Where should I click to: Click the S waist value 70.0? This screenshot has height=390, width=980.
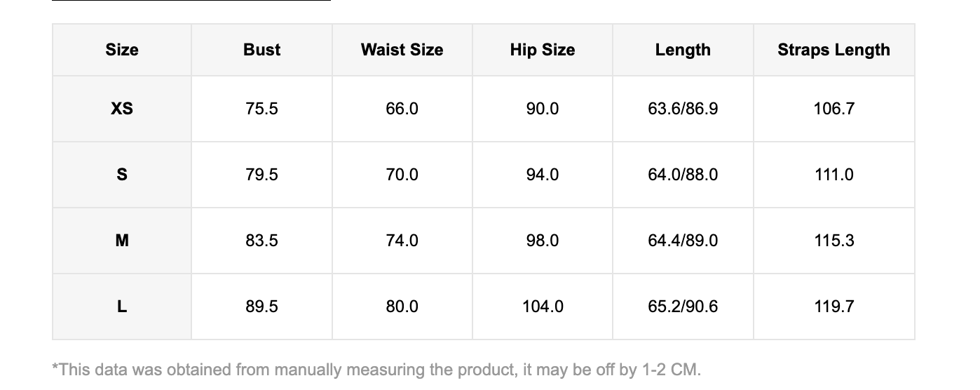coord(402,175)
